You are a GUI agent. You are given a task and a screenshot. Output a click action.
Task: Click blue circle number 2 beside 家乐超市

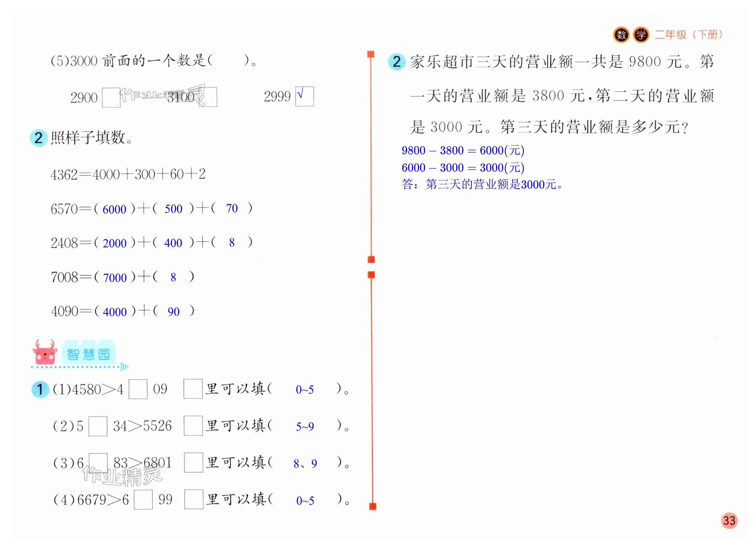[396, 62]
